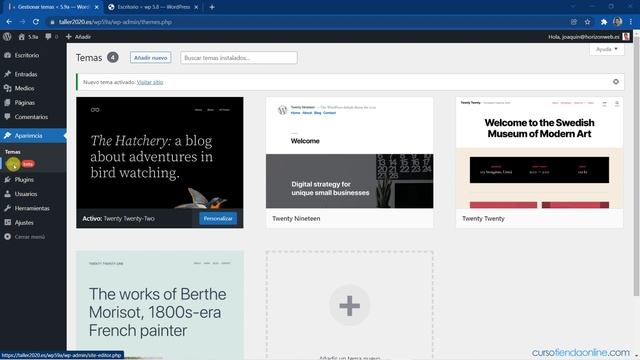This screenshot has width=640, height=360.
Task: Click the share page icon in address bar
Action: [x=573, y=22]
